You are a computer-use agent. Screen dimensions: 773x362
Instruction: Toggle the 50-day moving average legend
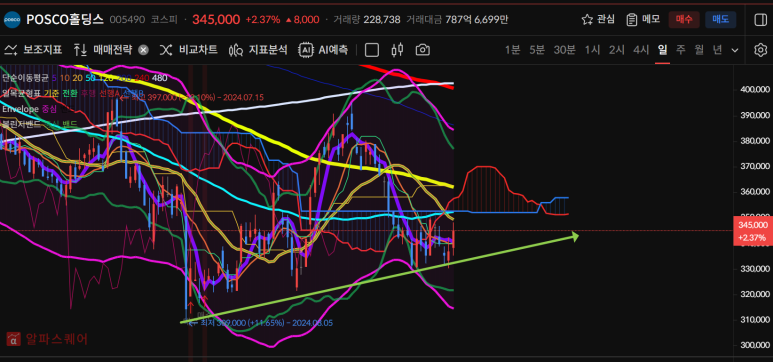click(x=91, y=78)
